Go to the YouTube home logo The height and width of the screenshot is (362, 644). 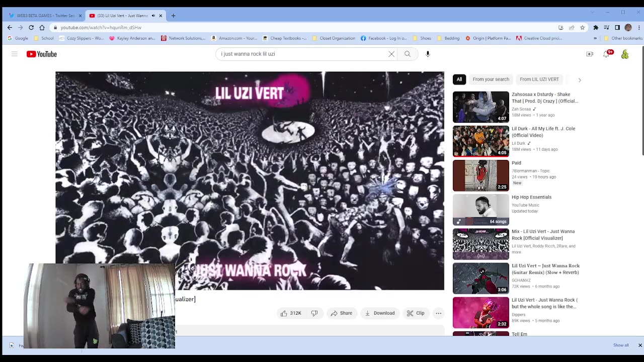42,54
